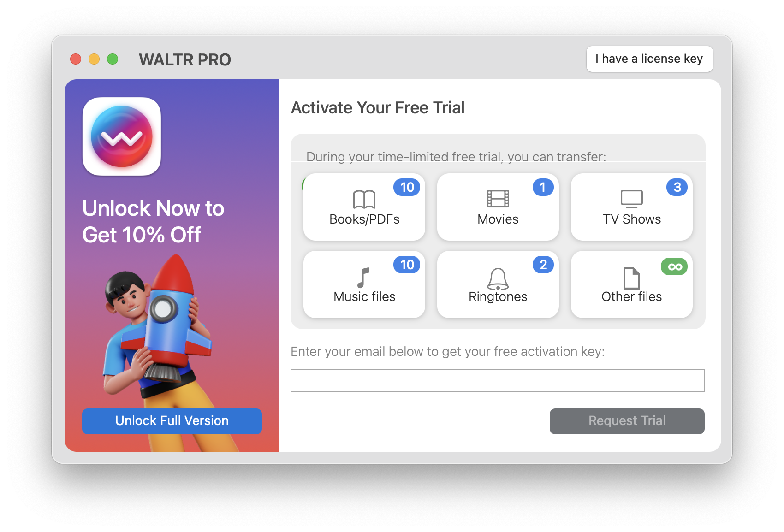Open the 'I have a license key' option
Image resolution: width=784 pixels, height=532 pixels.
click(x=649, y=59)
